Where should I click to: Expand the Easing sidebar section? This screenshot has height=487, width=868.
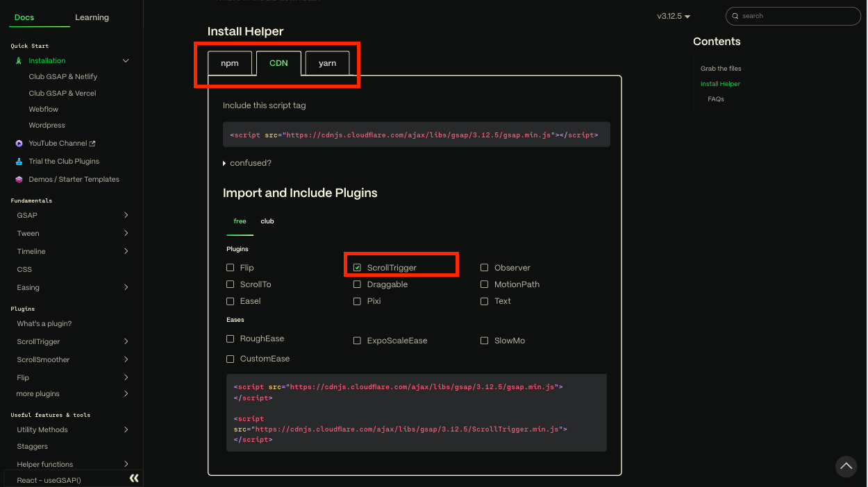tap(126, 288)
